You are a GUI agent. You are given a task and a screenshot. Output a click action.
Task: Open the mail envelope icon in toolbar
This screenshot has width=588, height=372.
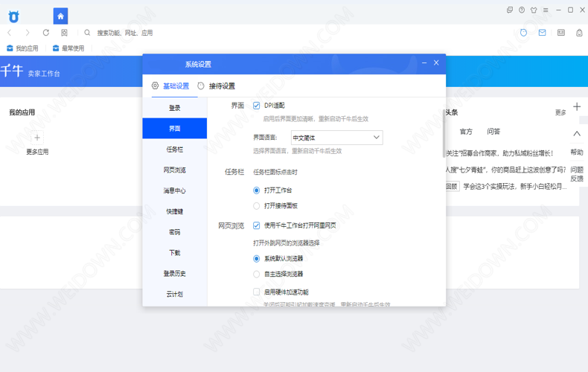tap(542, 33)
